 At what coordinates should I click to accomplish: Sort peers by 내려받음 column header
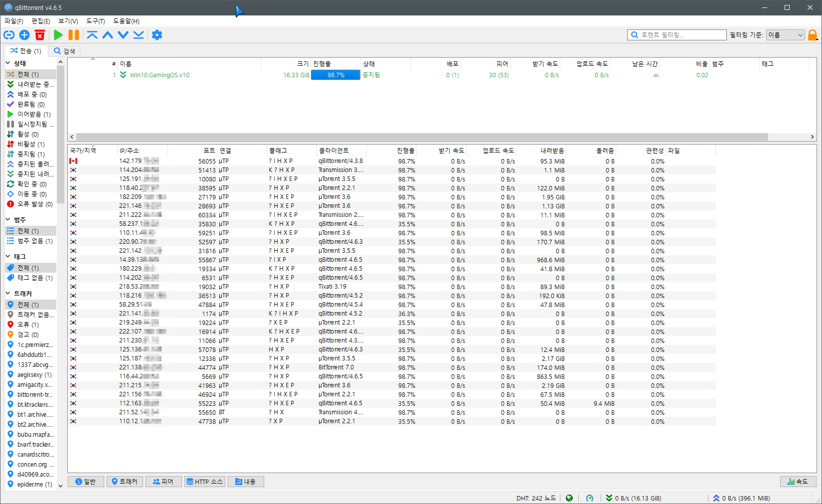coord(541,151)
